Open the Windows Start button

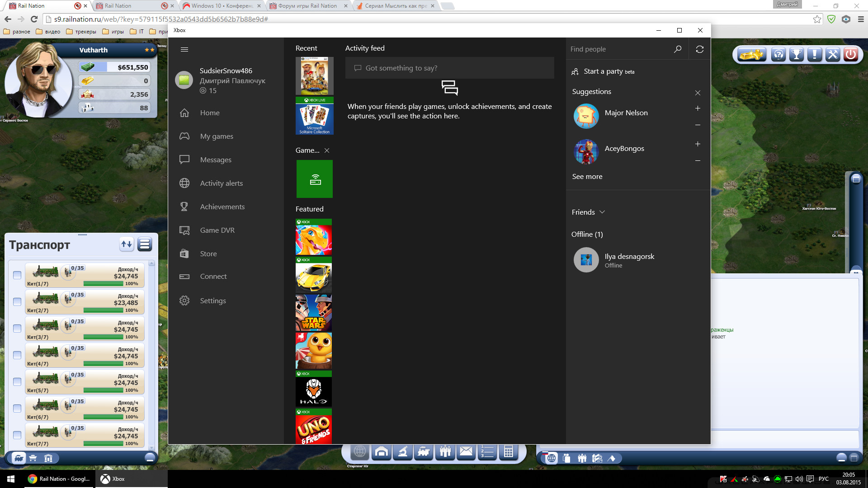pos(11,479)
